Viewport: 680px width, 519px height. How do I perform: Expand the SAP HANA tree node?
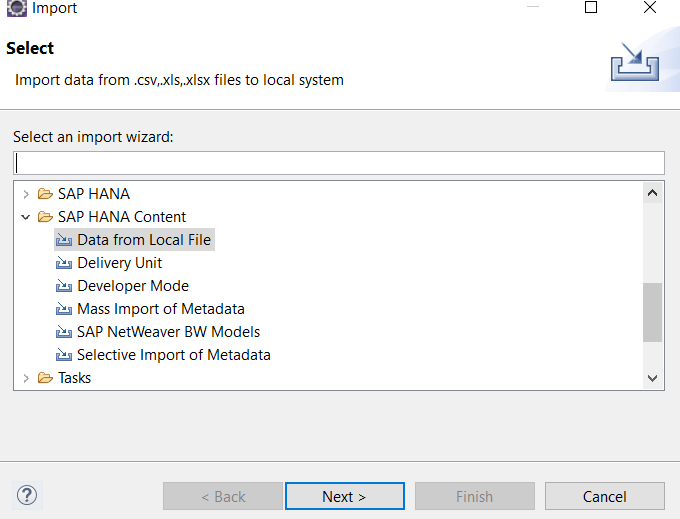(x=26, y=194)
